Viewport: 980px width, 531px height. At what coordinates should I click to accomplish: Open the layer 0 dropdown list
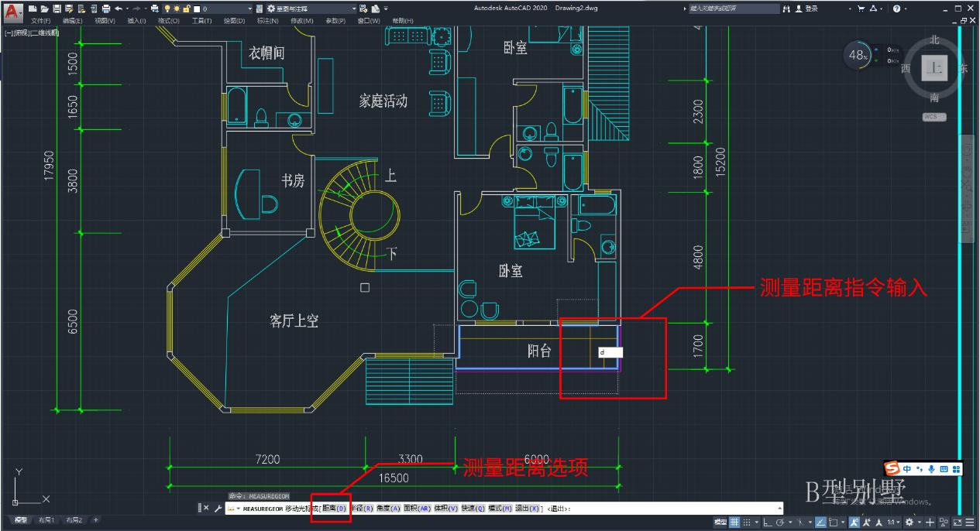249,8
